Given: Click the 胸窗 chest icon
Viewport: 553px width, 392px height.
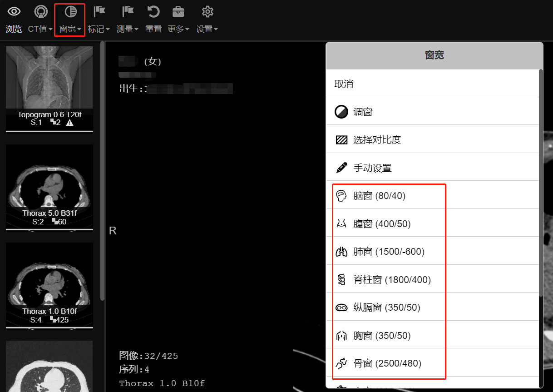Looking at the screenshot, I should (341, 336).
